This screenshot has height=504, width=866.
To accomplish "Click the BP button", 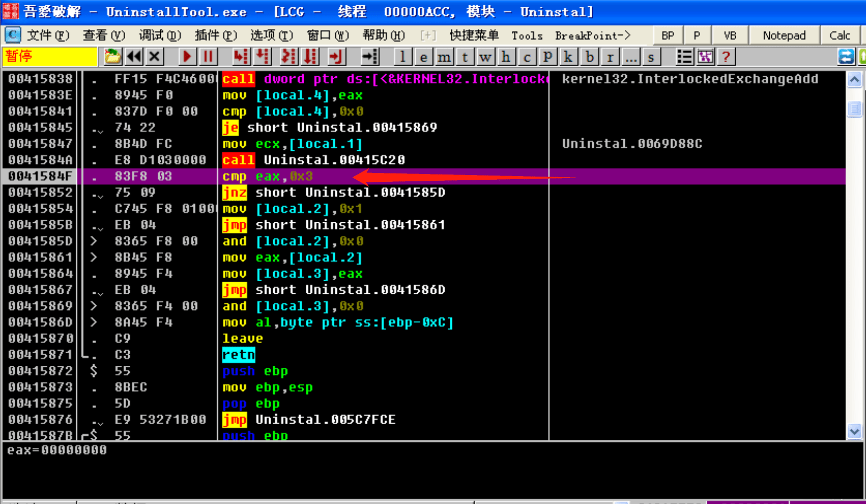I will pyautogui.click(x=668, y=35).
